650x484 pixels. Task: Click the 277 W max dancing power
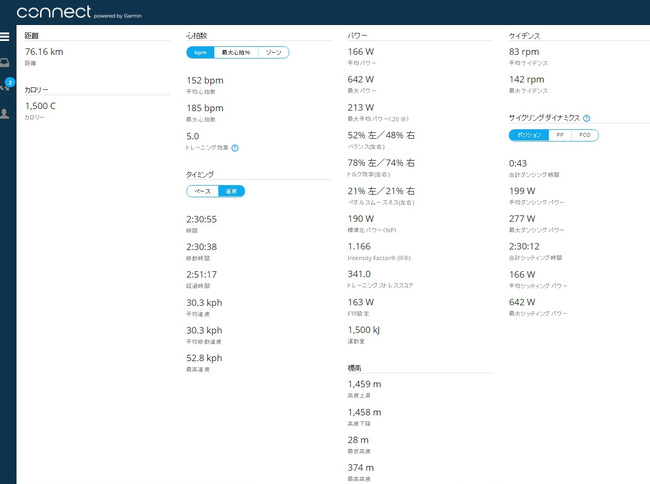522,219
